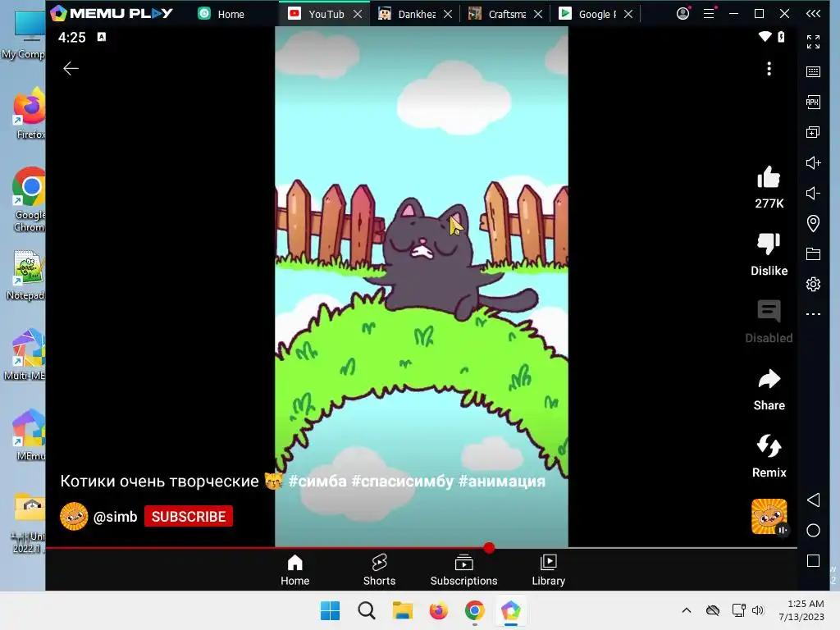Subscribe to the @simb channel

click(x=189, y=517)
